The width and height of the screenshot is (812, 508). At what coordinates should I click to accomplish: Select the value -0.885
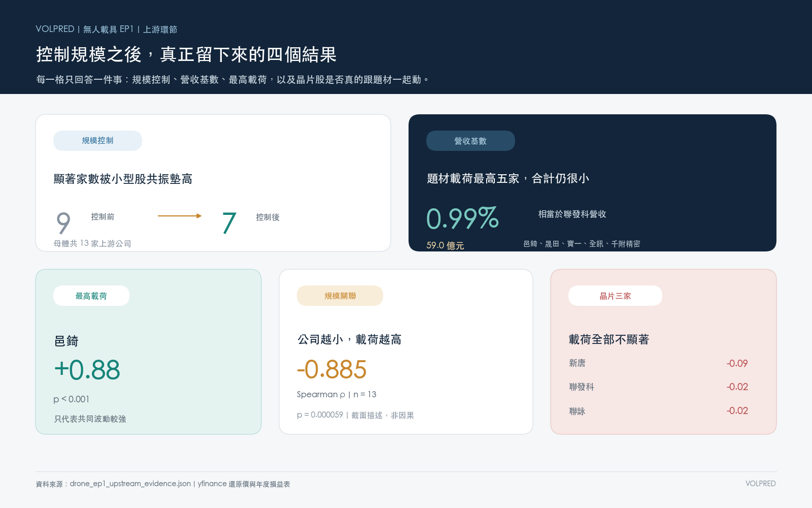point(331,369)
